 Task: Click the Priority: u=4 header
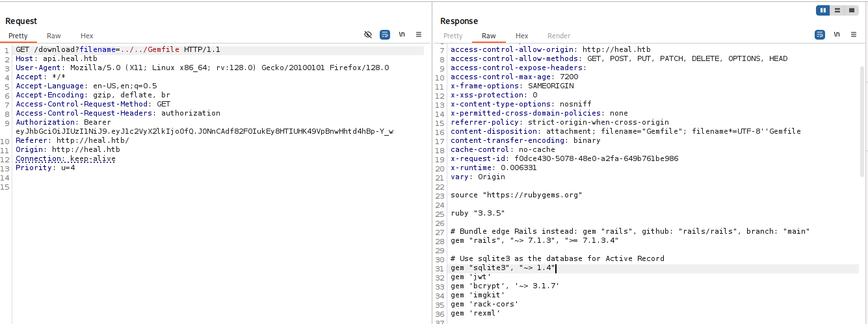(x=46, y=168)
